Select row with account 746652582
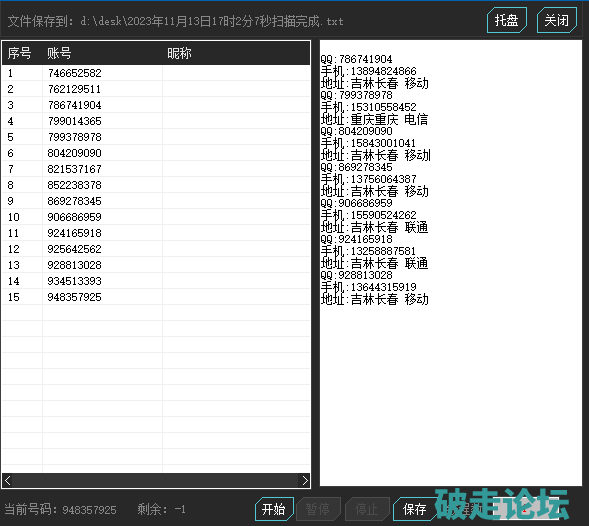 click(156, 73)
